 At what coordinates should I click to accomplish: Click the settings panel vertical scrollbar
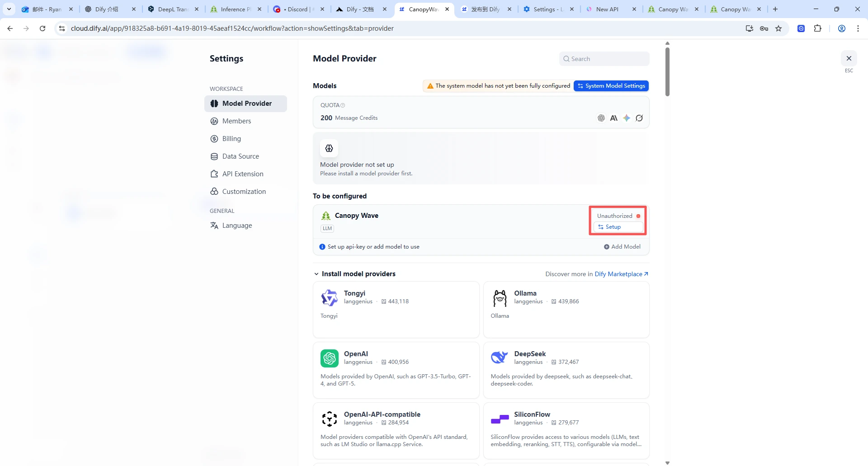click(667, 72)
